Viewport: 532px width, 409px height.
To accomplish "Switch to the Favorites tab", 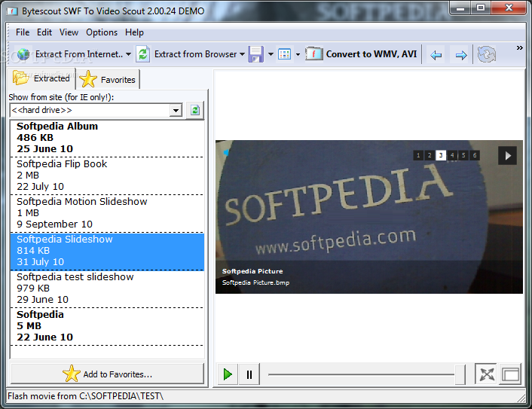I will pyautogui.click(x=108, y=80).
